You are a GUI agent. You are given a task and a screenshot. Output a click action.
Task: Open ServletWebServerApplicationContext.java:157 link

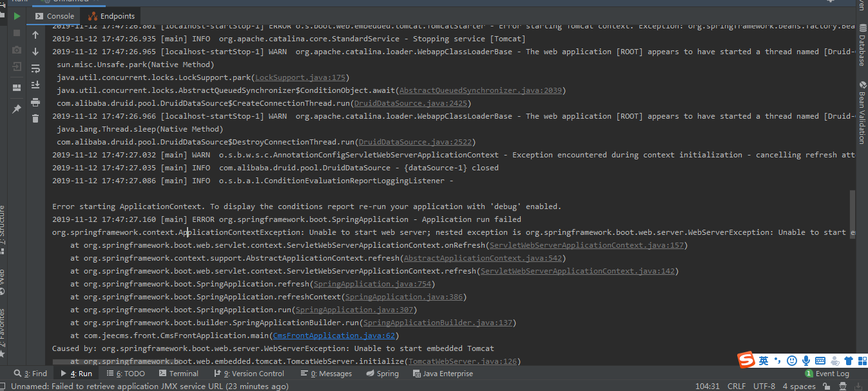pos(586,245)
